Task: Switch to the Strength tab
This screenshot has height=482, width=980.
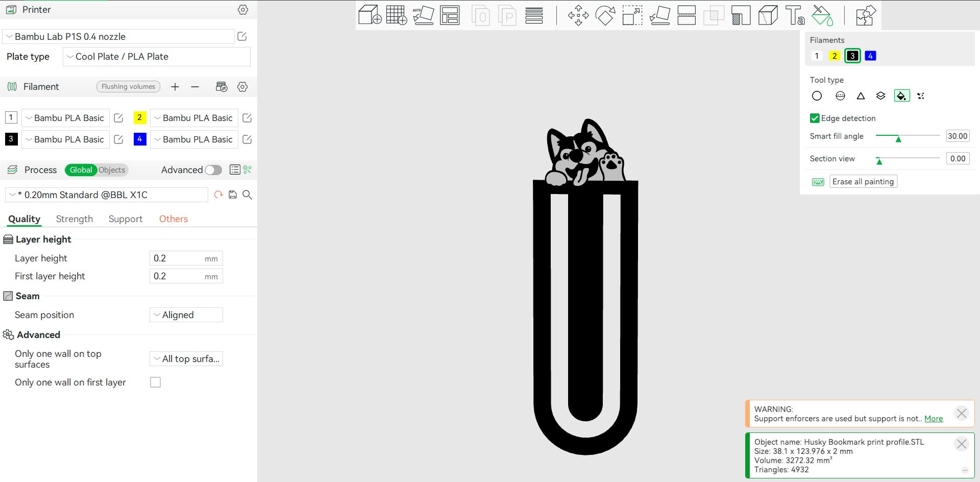Action: pyautogui.click(x=75, y=219)
